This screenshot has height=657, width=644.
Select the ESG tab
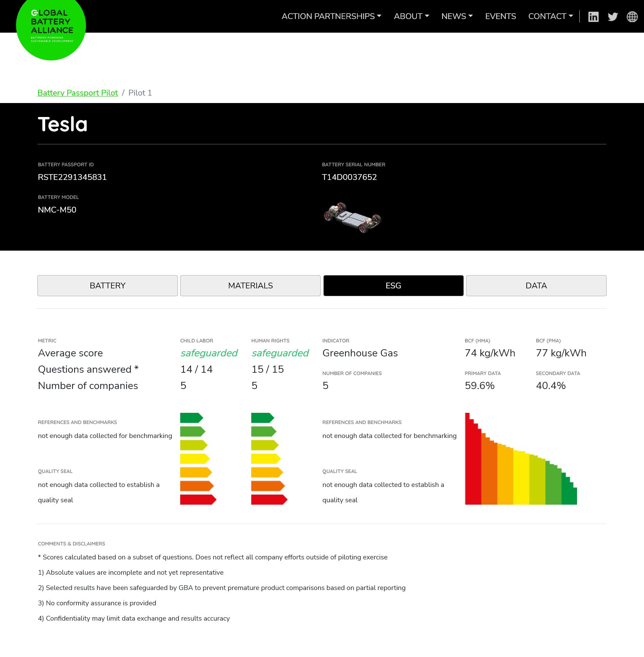(x=393, y=286)
